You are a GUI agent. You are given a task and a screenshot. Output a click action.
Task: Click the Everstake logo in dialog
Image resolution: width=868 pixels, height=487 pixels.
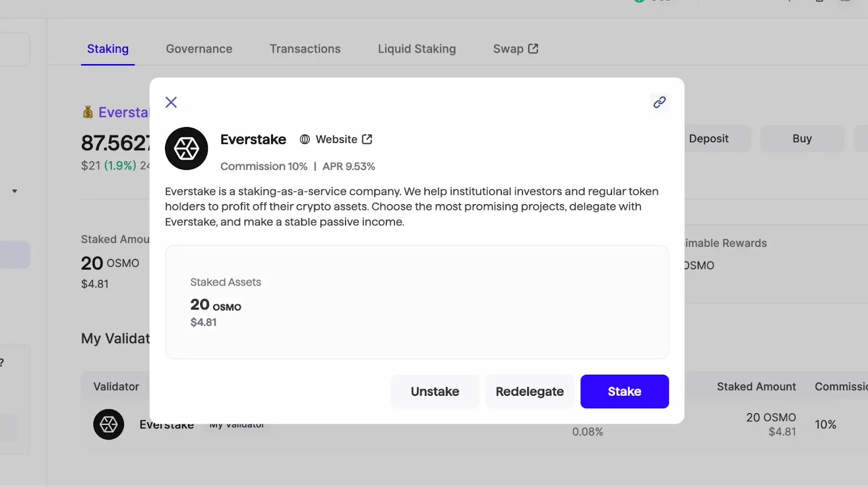(187, 148)
